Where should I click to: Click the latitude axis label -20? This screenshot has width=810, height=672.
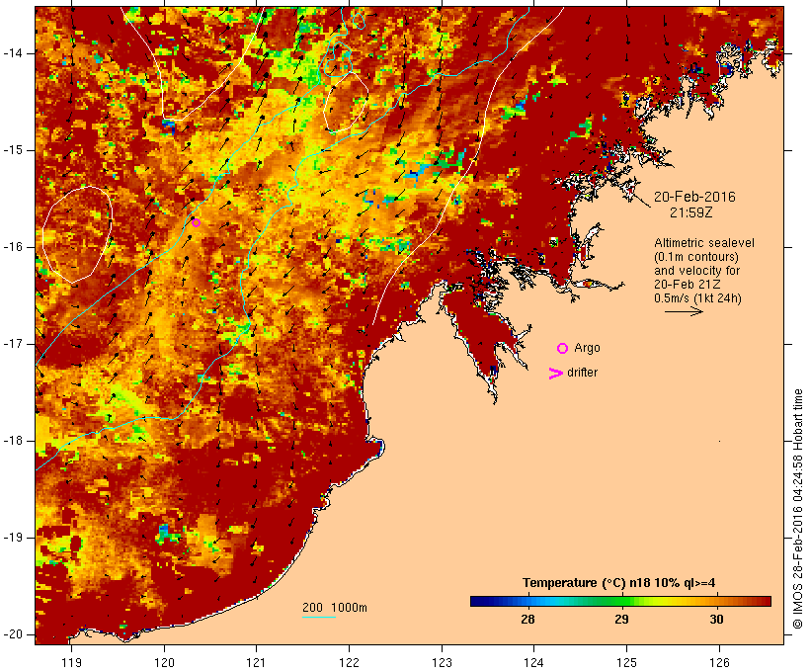[x=13, y=634]
